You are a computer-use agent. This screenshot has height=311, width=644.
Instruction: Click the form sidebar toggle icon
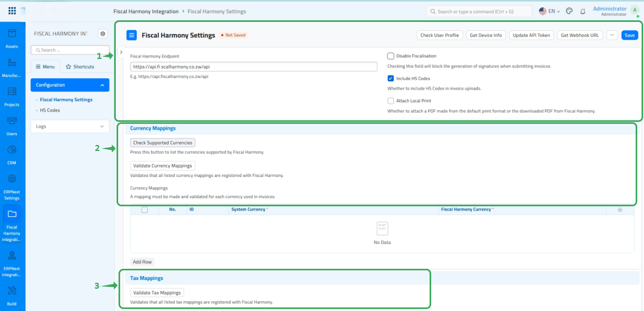(x=131, y=35)
